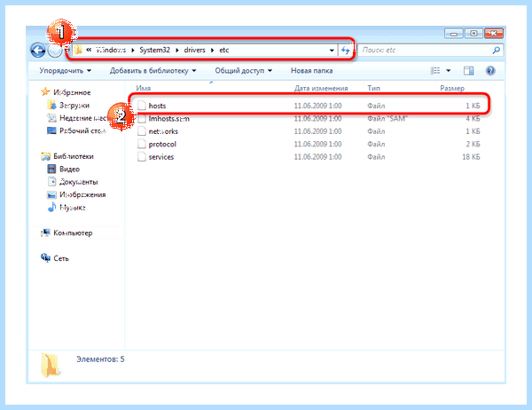Screen dimensions: 532x410
Task: Click the large folder icon in details pane
Action: (51, 365)
